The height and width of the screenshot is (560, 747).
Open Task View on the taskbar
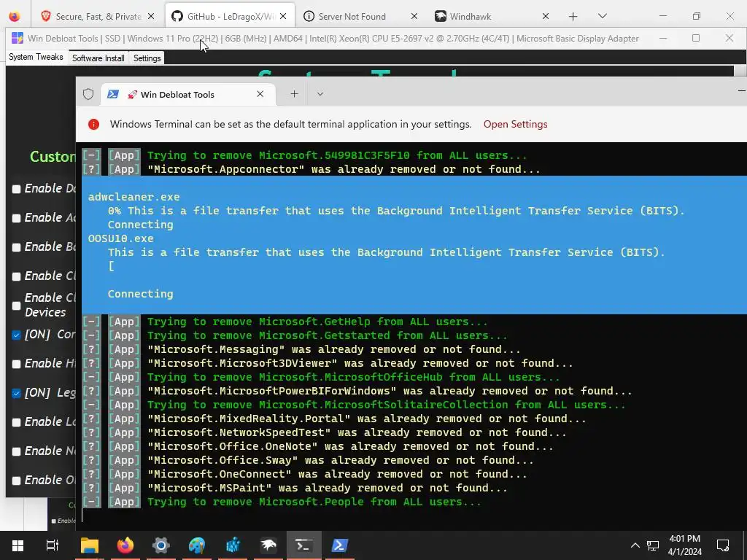pyautogui.click(x=53, y=545)
